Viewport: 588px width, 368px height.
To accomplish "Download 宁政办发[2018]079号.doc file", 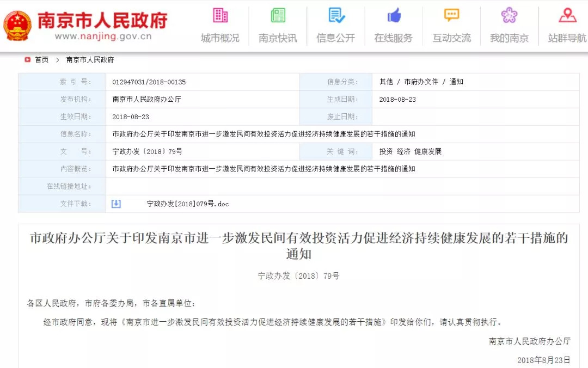I will [x=188, y=204].
